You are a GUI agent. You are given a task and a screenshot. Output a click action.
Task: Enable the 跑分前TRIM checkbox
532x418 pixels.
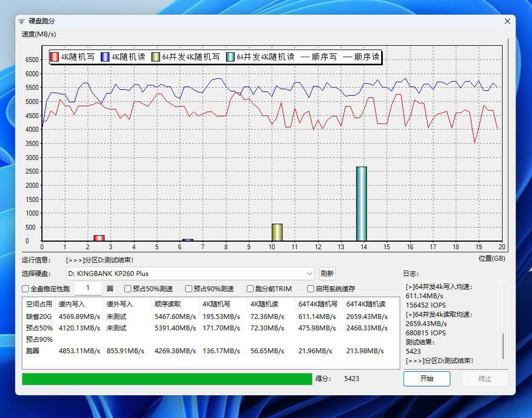click(249, 288)
